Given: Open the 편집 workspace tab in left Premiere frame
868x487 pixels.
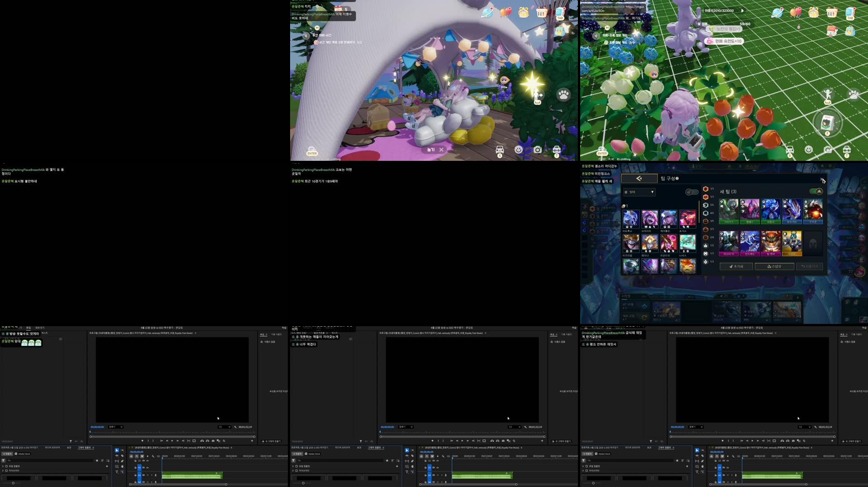Looking at the screenshot, I should point(29,328).
